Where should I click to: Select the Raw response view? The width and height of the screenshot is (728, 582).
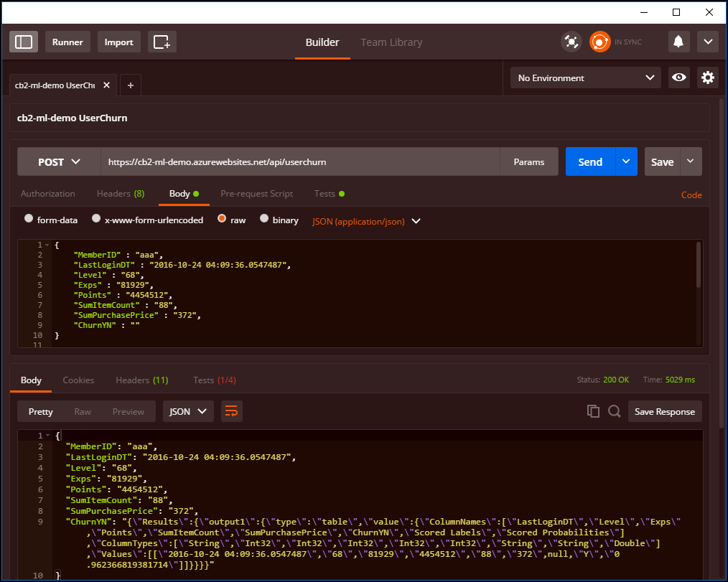point(83,411)
